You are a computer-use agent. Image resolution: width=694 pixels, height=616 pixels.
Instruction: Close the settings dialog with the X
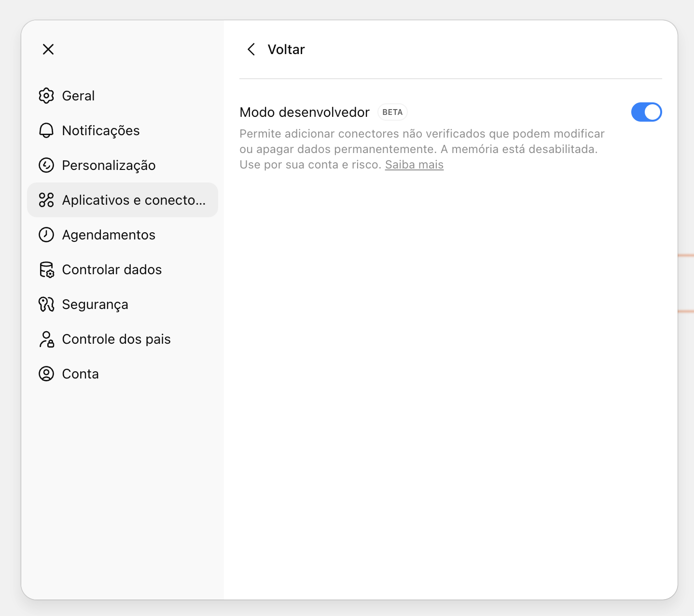[48, 49]
